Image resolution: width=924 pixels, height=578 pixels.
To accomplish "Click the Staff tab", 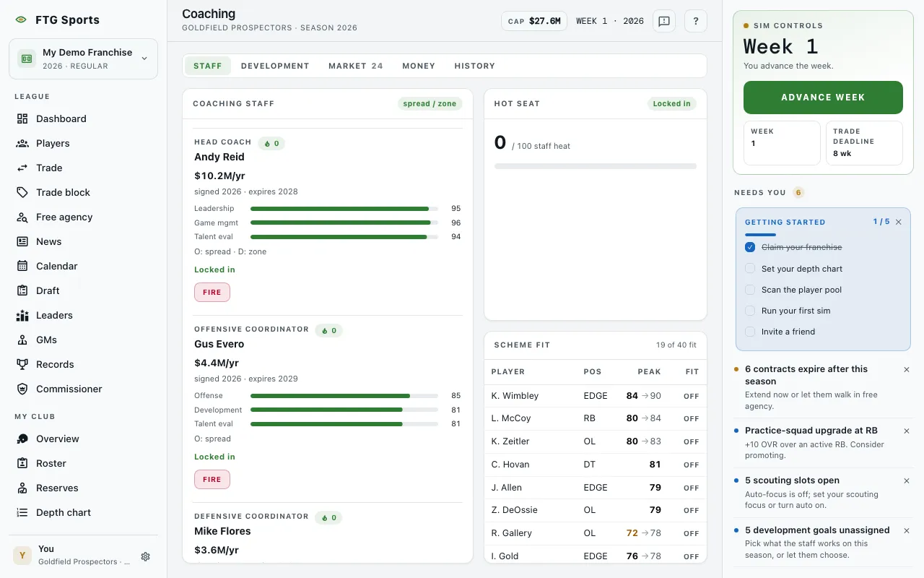I will click(x=208, y=66).
